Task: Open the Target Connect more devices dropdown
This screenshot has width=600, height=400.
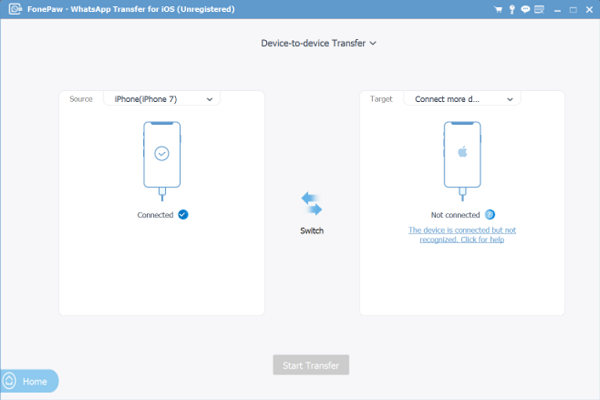Action: [462, 99]
